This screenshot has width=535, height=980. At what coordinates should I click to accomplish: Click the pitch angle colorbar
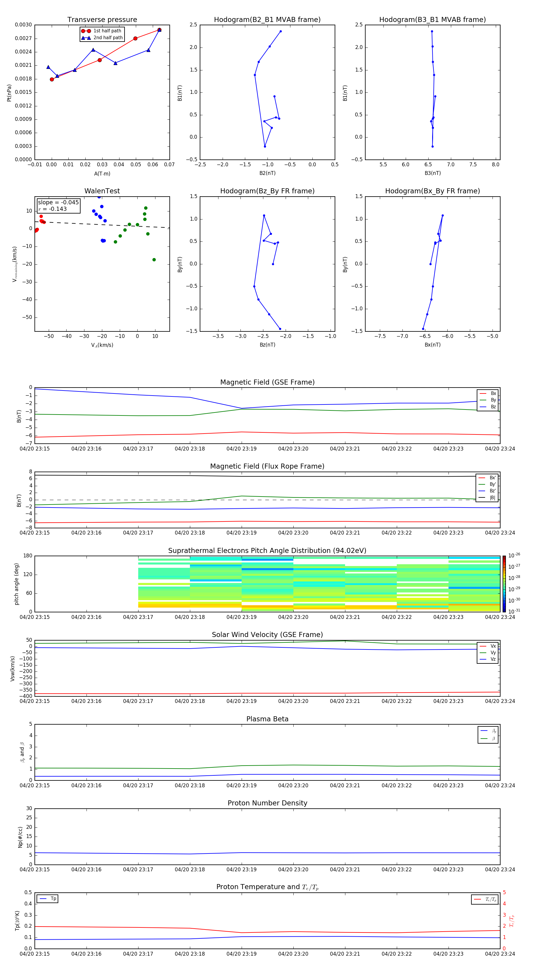504,584
